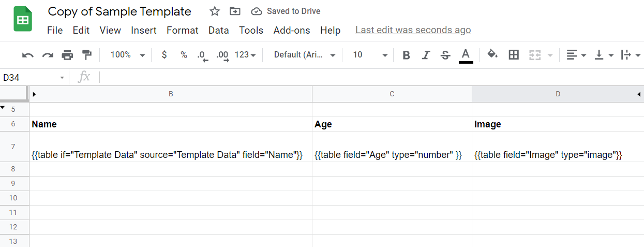Open the Add-ons menu
644x247 pixels.
(292, 31)
